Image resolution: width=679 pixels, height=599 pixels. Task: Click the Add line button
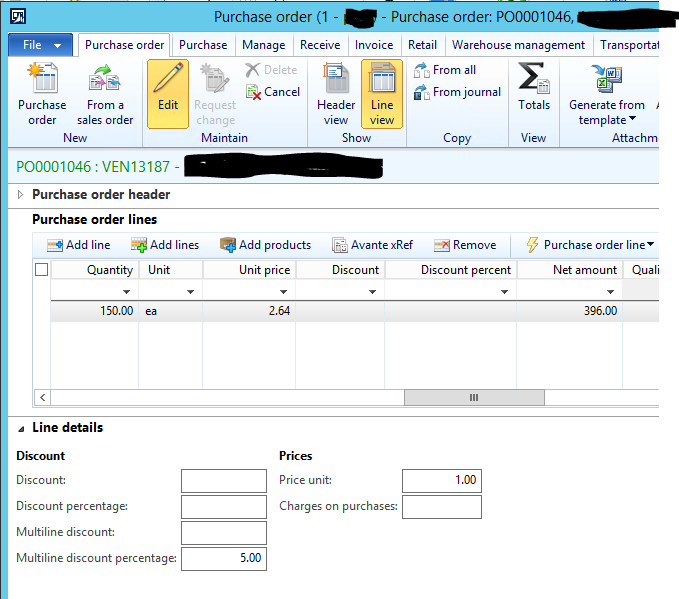79,245
